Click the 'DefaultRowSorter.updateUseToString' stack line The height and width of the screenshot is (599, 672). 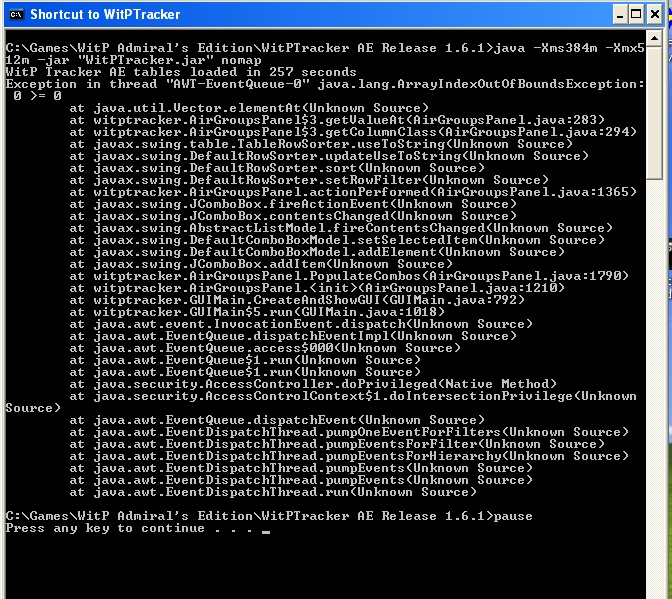(329, 156)
